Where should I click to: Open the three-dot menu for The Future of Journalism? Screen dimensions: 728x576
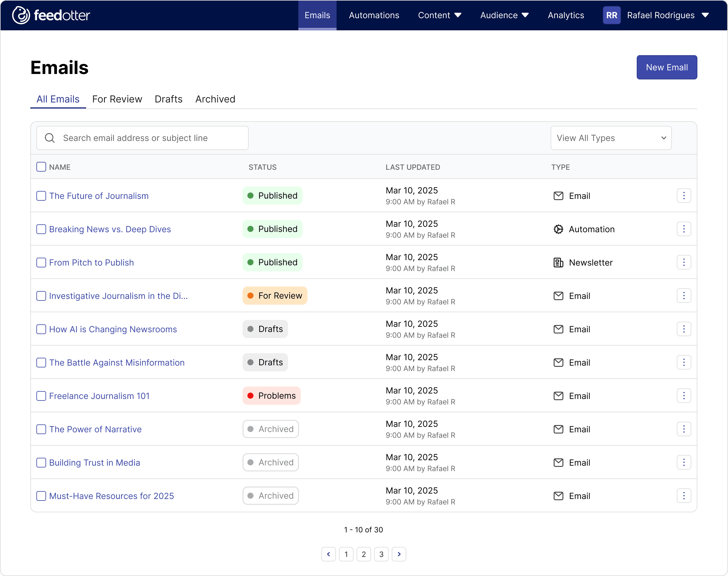(x=683, y=196)
